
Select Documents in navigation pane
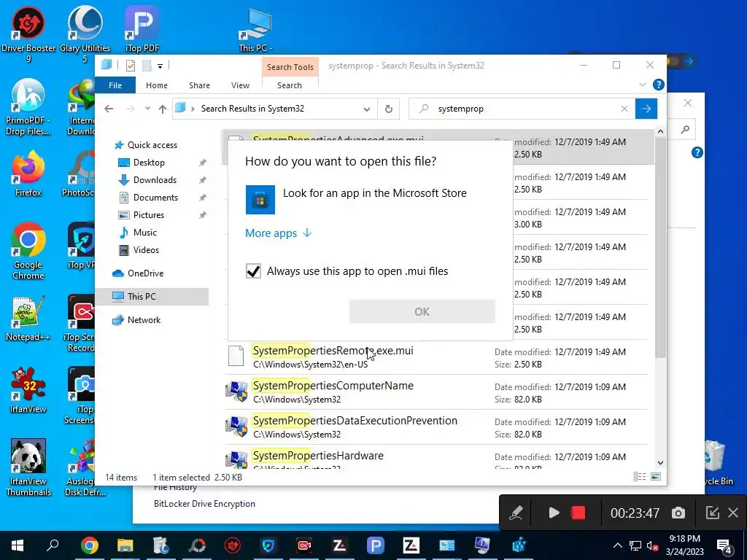tap(155, 198)
